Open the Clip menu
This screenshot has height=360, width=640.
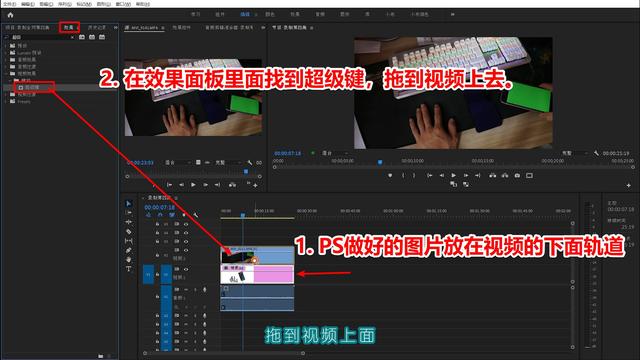click(x=46, y=4)
